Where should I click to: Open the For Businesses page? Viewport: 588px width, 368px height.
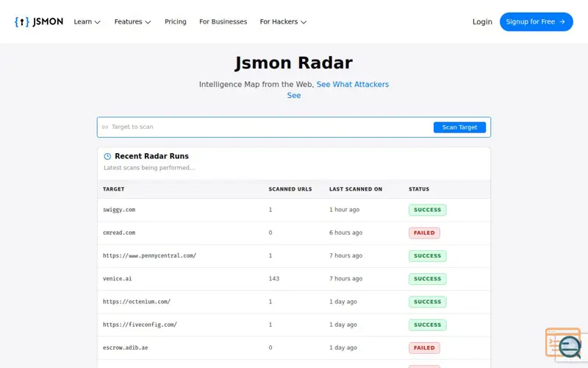point(223,22)
